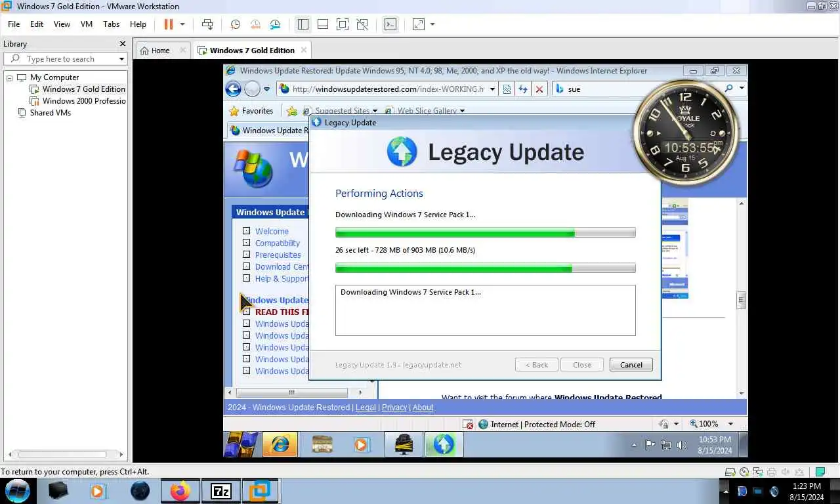Open the snapshot manager icon

click(x=275, y=24)
